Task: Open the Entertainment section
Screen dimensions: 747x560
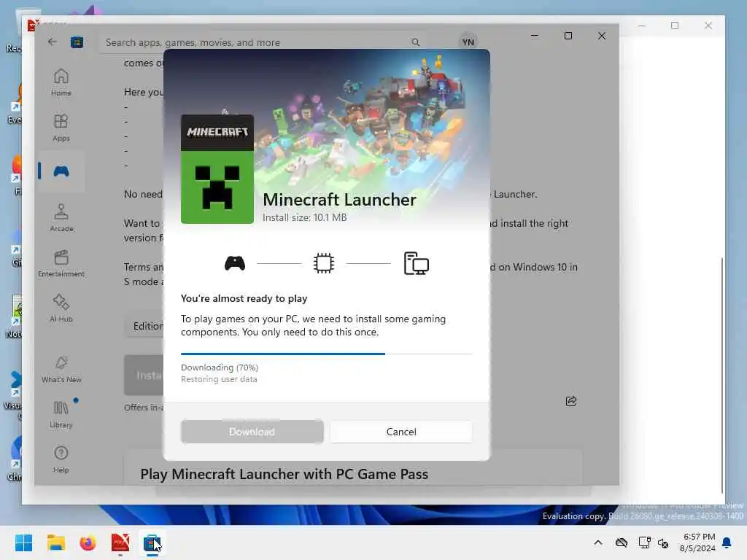Action: 61,263
